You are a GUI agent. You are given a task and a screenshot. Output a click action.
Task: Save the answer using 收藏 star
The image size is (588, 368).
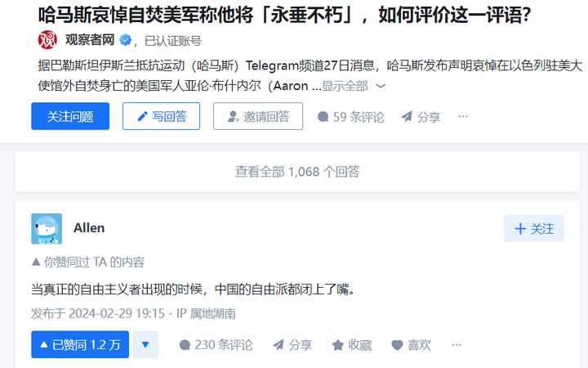[352, 345]
